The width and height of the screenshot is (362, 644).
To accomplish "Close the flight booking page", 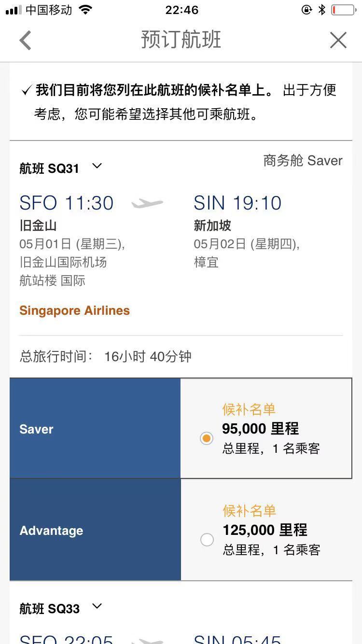I will click(x=338, y=41).
